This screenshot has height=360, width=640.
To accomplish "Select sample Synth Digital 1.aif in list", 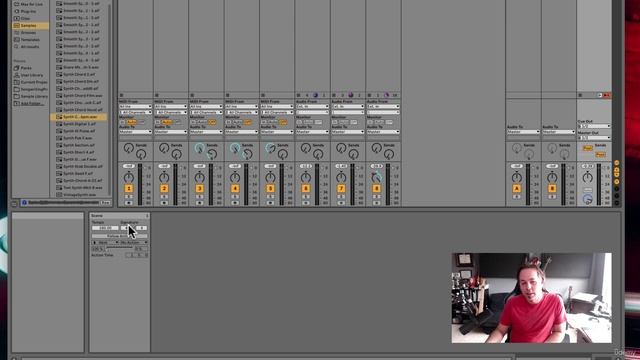I will coord(80,124).
